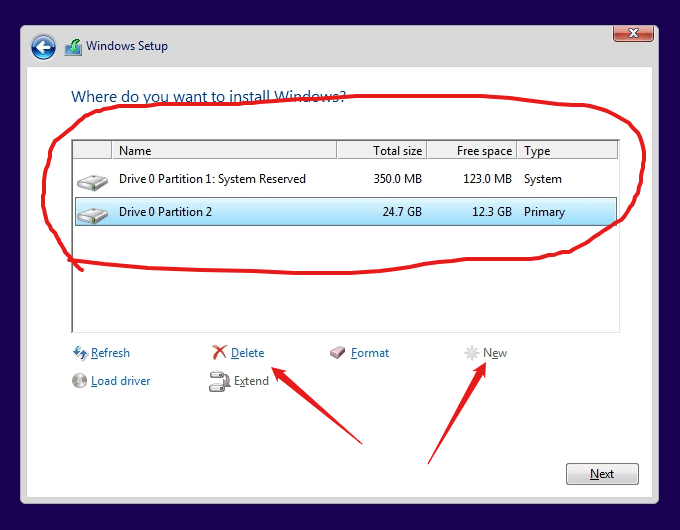Click the drive icon for System Reserved partition
Screen dimensions: 680x530
(x=92, y=182)
